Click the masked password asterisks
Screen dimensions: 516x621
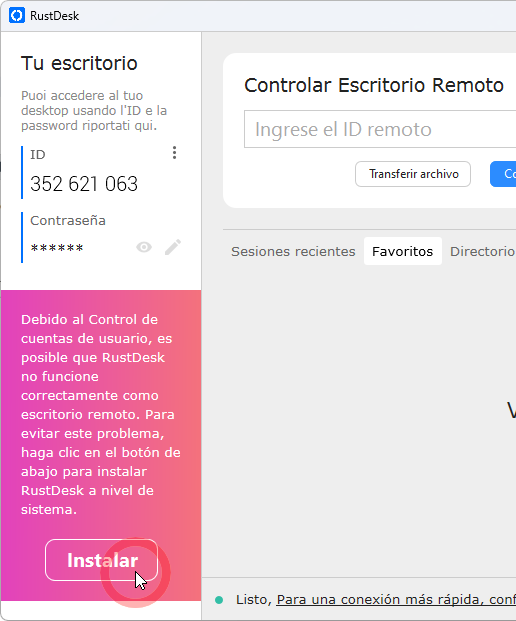click(57, 248)
